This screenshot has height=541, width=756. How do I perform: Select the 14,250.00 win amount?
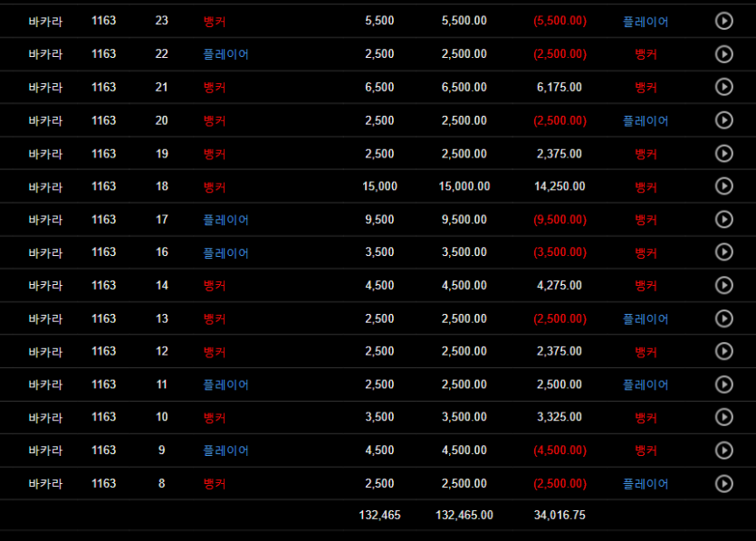(560, 186)
